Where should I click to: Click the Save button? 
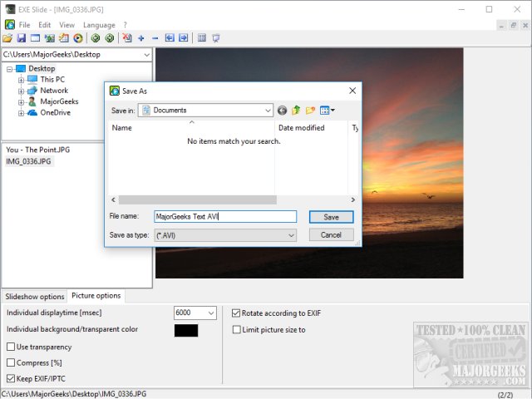click(x=331, y=217)
